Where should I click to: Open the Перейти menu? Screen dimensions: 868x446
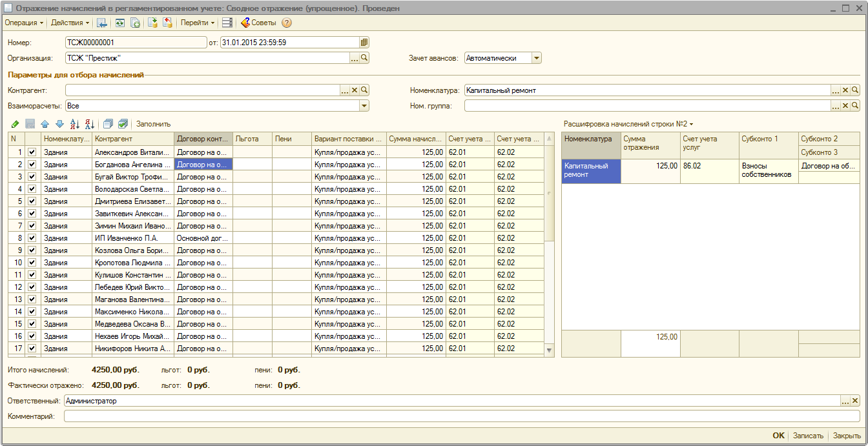[198, 23]
